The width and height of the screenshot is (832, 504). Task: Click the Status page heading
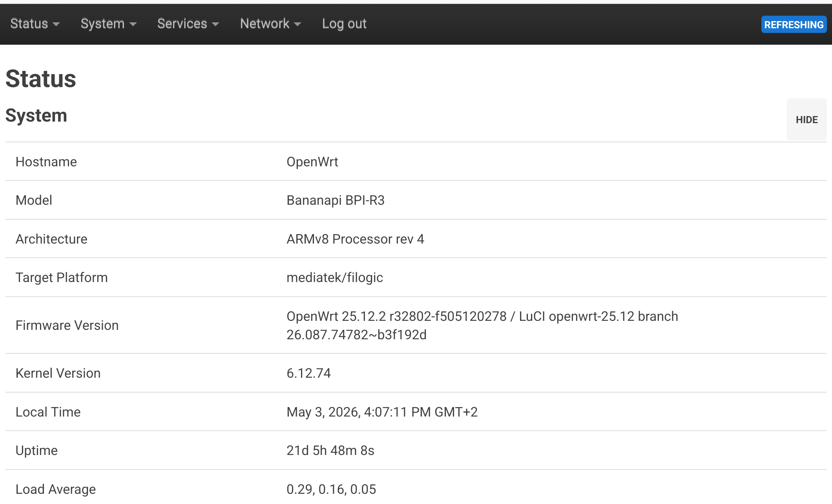(x=41, y=78)
